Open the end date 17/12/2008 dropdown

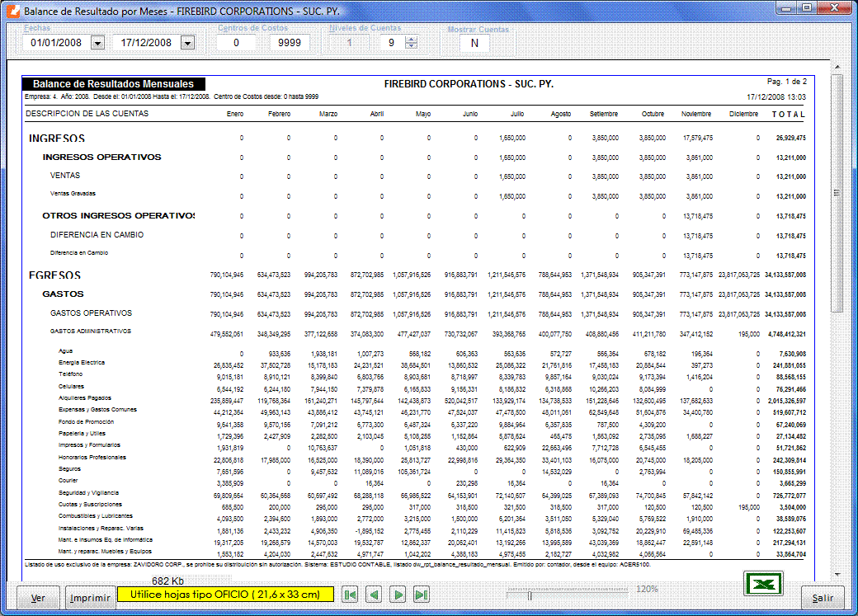click(187, 43)
